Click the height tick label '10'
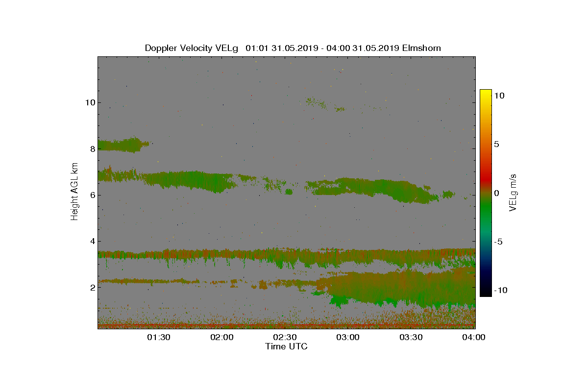588x392 pixels. [x=90, y=102]
